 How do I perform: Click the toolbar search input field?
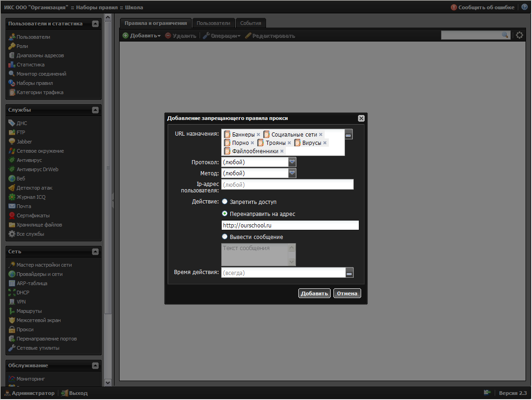coord(471,35)
